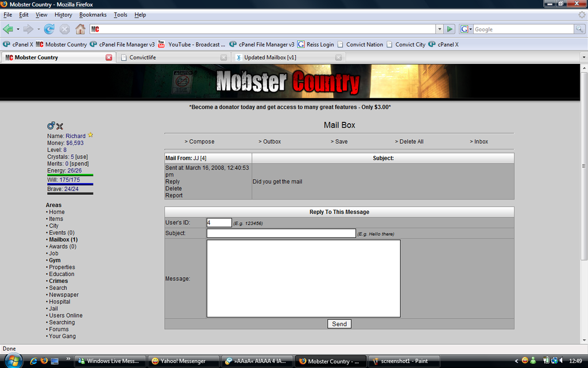The image size is (588, 368).
Task: Click the MC site icon in the address bar
Action: (x=95, y=28)
